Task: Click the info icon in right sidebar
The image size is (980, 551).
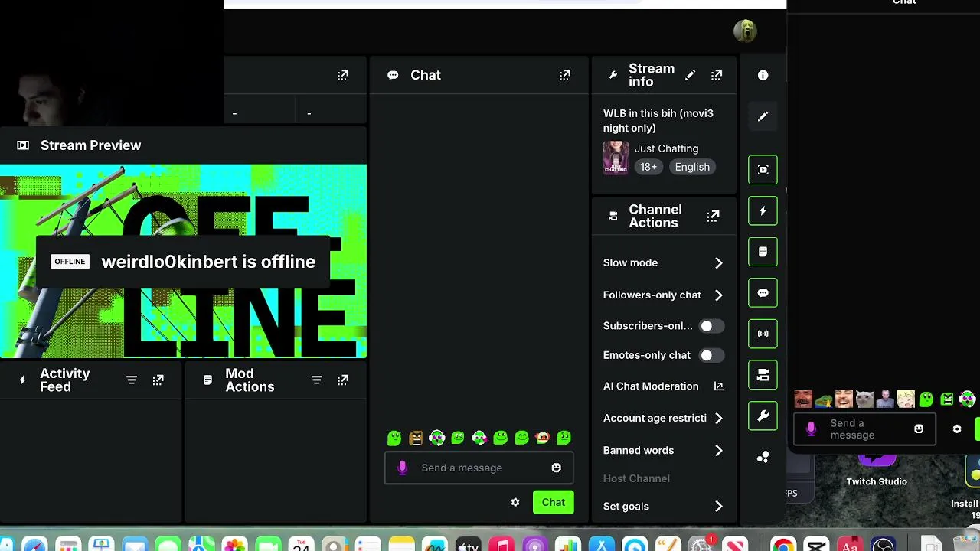Action: [763, 75]
